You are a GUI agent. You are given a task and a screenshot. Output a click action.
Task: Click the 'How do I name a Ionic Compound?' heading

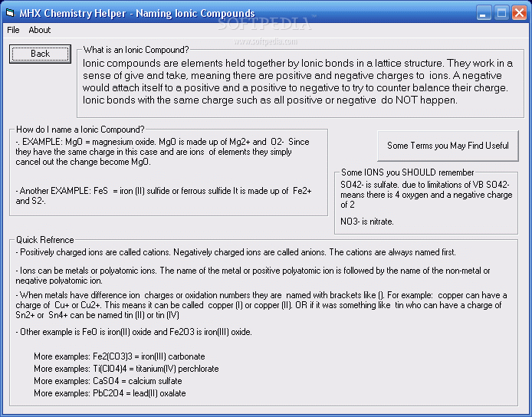pyautogui.click(x=80, y=130)
